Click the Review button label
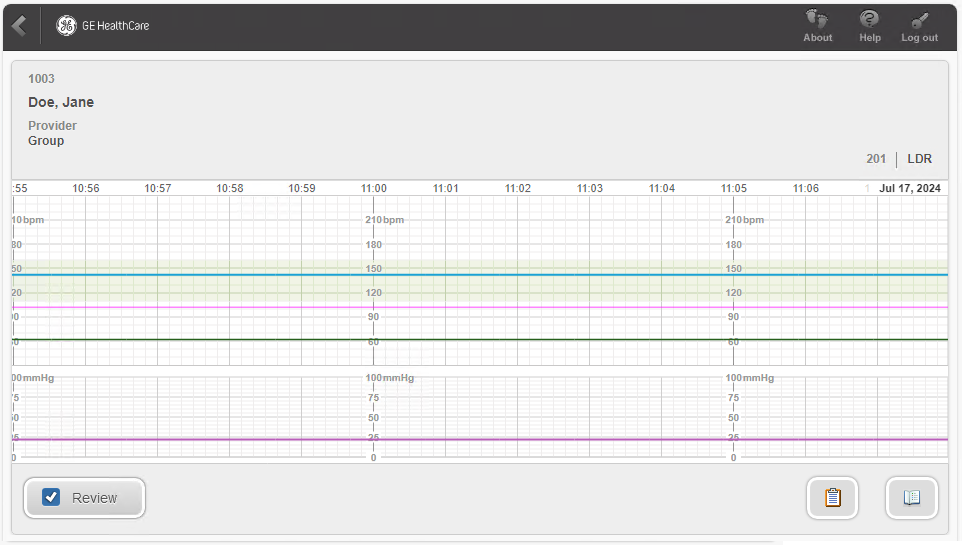 [94, 498]
